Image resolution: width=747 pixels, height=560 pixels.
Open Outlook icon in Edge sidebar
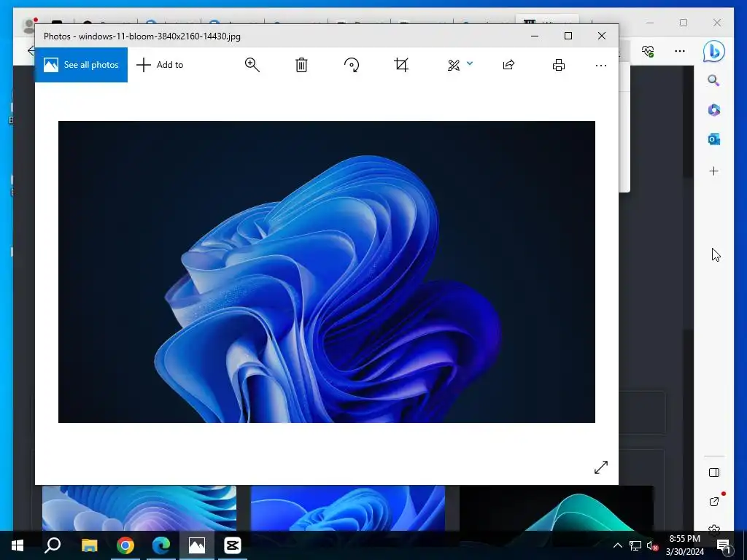pyautogui.click(x=713, y=139)
